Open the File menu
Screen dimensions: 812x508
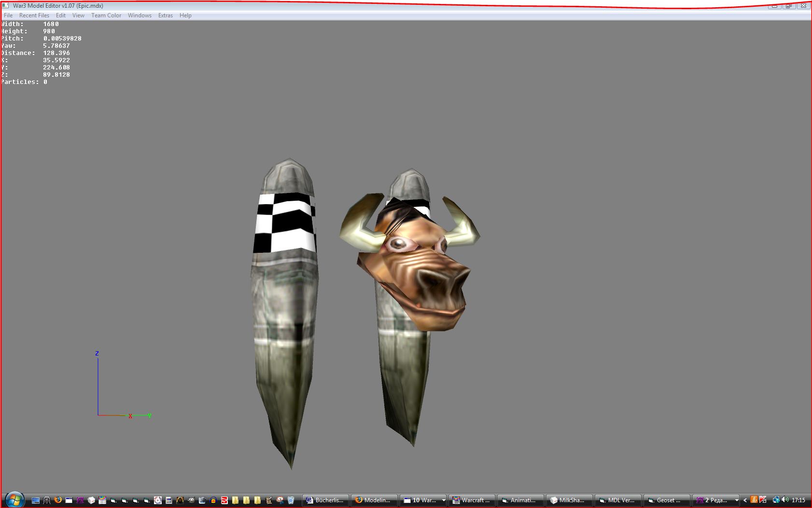pyautogui.click(x=8, y=15)
